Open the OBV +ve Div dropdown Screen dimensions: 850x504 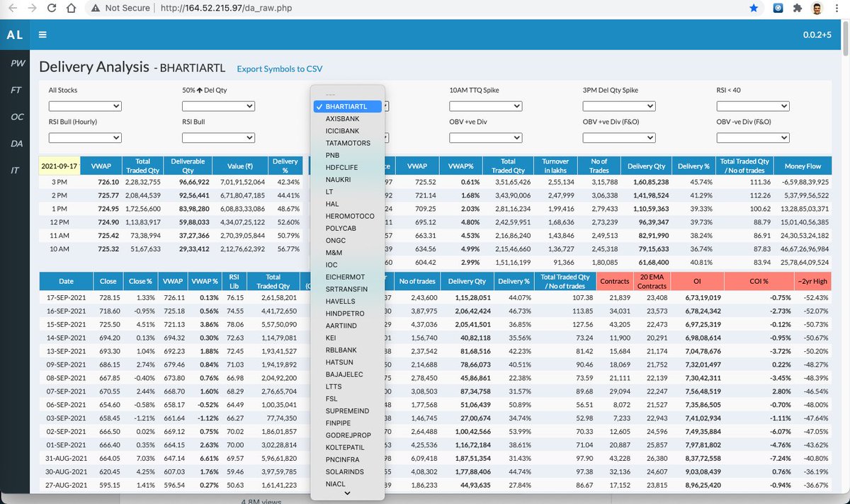click(x=486, y=137)
